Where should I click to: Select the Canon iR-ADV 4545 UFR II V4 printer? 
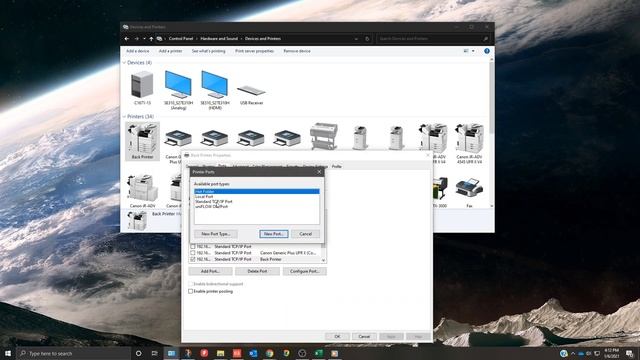click(x=469, y=143)
